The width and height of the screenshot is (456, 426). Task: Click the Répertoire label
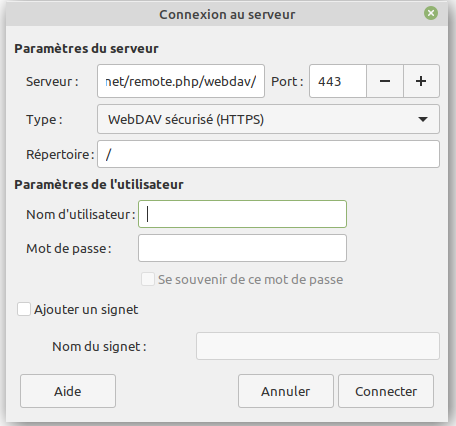60,154
